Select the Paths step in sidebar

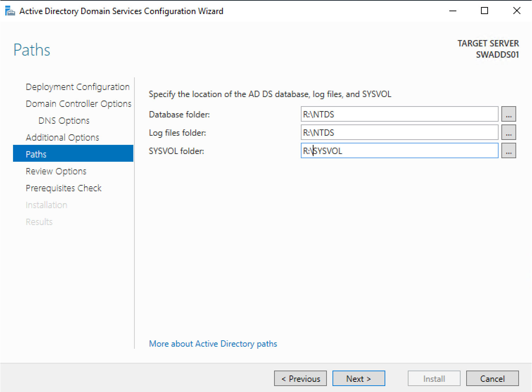[73, 154]
